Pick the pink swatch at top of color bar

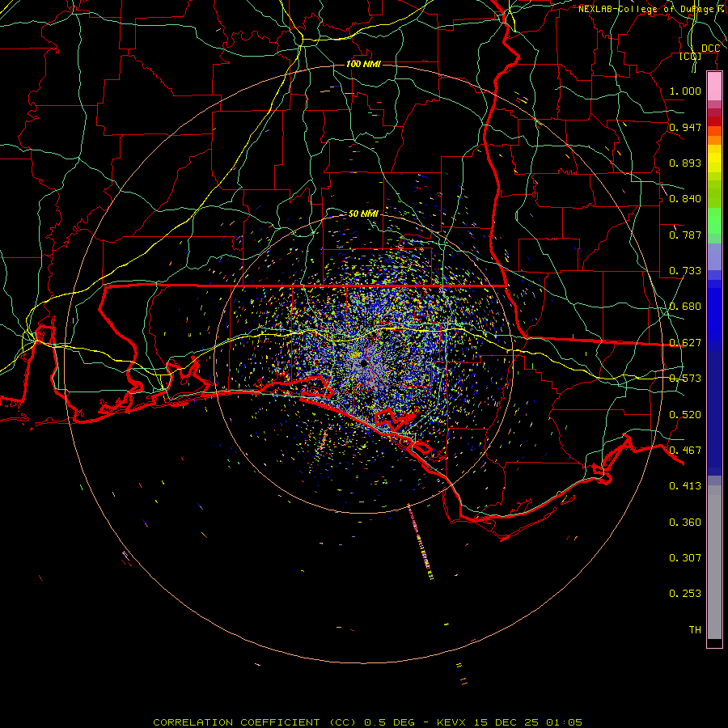(x=714, y=87)
